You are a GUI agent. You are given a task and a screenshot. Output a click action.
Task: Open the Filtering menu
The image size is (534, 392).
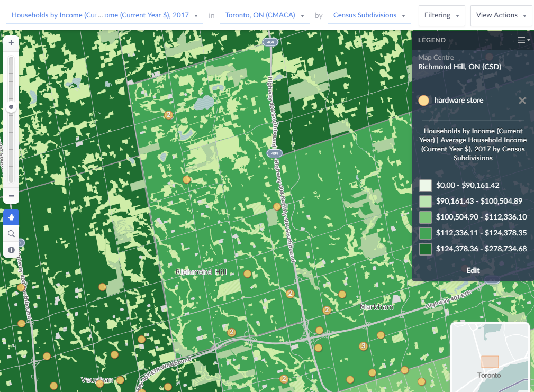point(441,16)
